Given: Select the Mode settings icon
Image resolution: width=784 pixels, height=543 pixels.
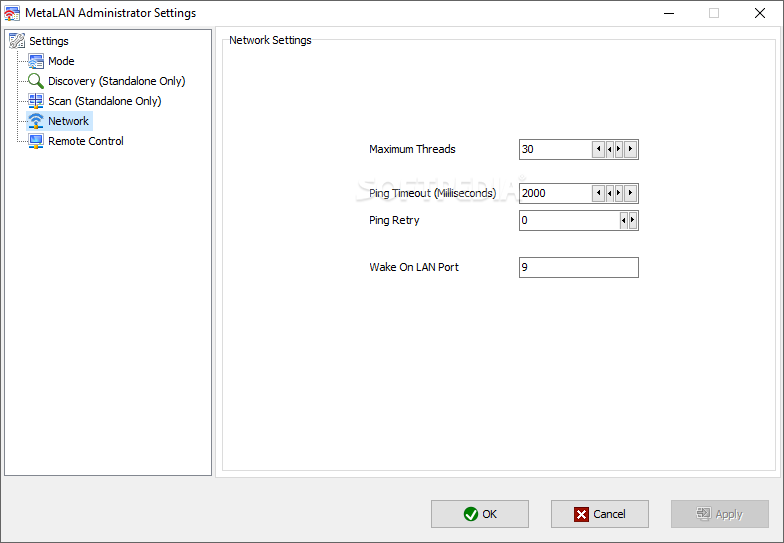Looking at the screenshot, I should pyautogui.click(x=36, y=61).
